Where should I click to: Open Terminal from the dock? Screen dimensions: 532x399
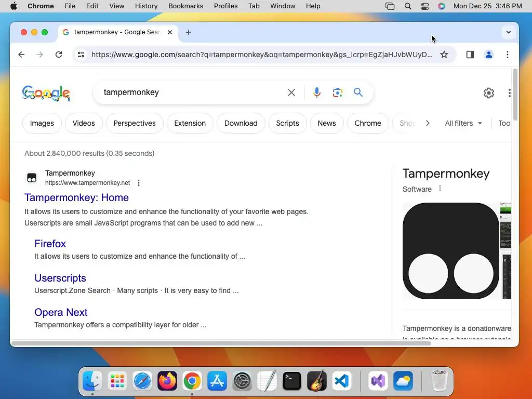click(292, 381)
